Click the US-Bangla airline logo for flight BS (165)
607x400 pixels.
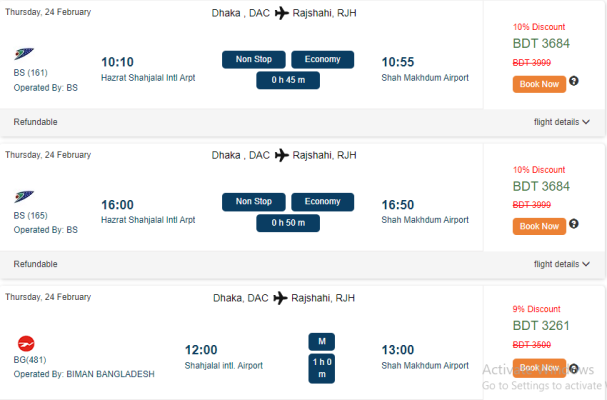[x=24, y=196]
